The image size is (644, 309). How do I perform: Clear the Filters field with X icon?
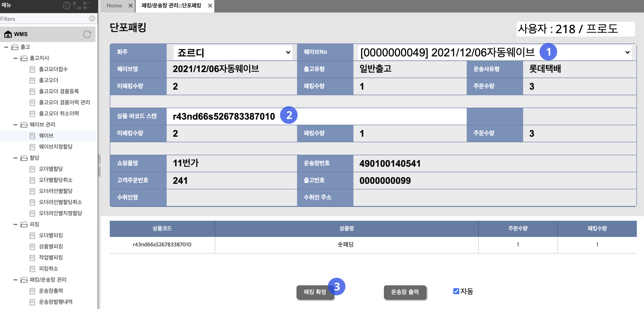pyautogui.click(x=92, y=19)
